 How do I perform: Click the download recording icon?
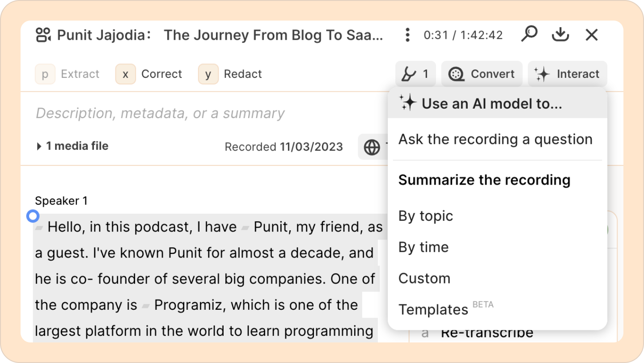tap(560, 34)
